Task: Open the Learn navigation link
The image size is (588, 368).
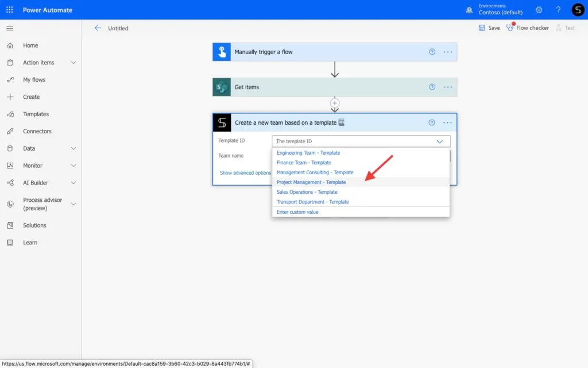Action: tap(30, 243)
